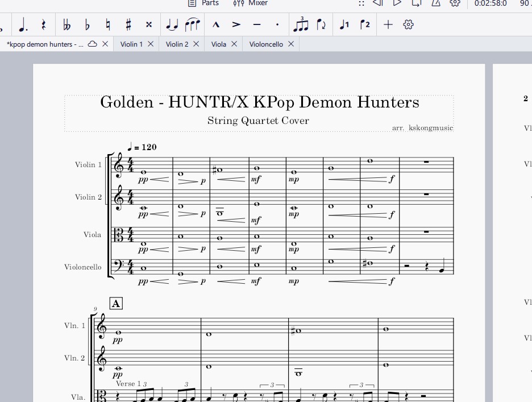532x402 pixels.
Task: Grab the playback toolbar drag handle
Action: tap(361, 3)
